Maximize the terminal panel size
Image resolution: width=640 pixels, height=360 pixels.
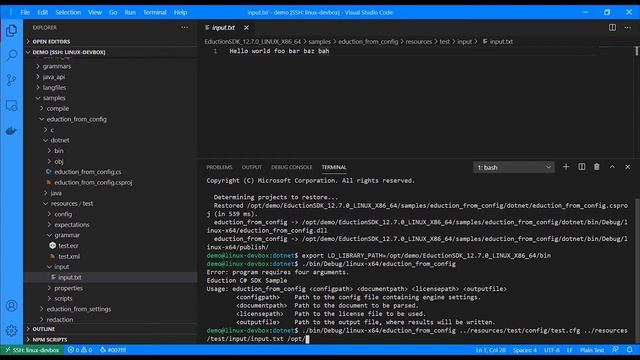pos(612,167)
